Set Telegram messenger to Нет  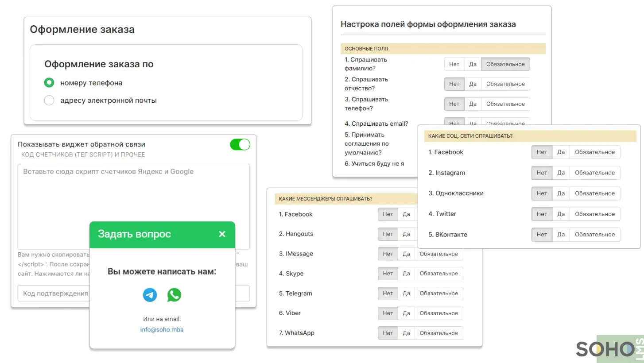click(388, 293)
